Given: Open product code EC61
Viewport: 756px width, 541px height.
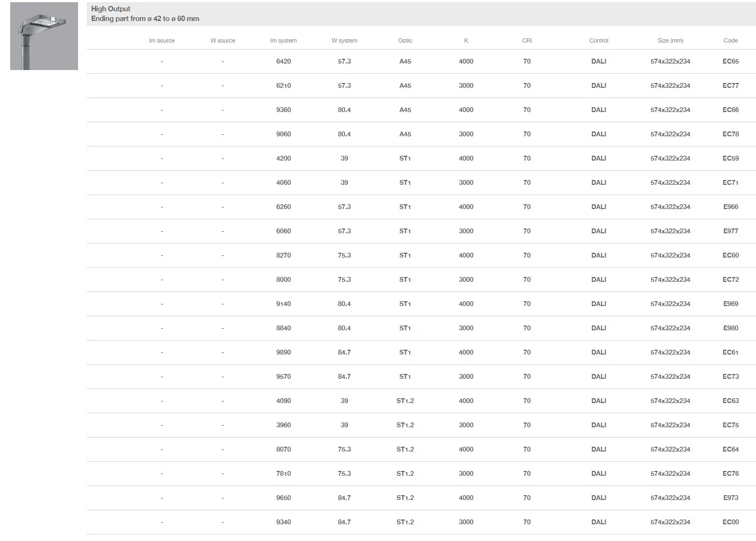Looking at the screenshot, I should pyautogui.click(x=730, y=352).
